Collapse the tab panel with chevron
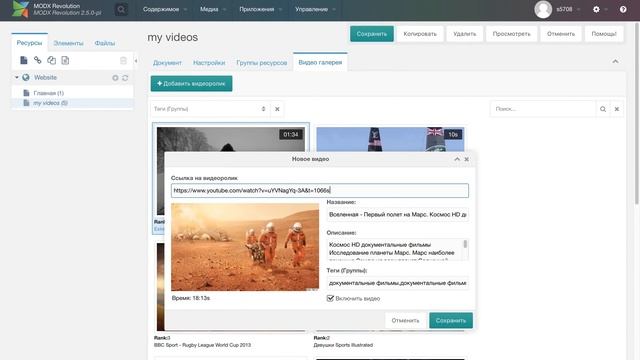 [x=615, y=62]
